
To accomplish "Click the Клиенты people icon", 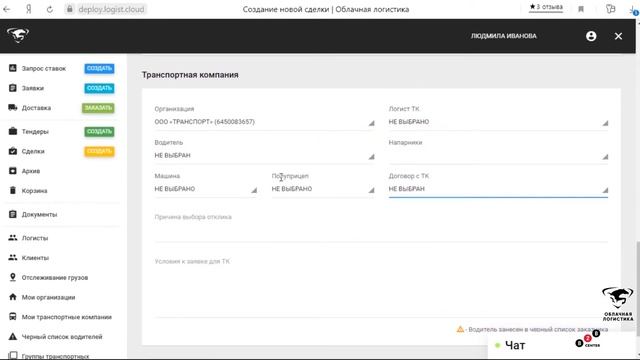I will pos(13,258).
